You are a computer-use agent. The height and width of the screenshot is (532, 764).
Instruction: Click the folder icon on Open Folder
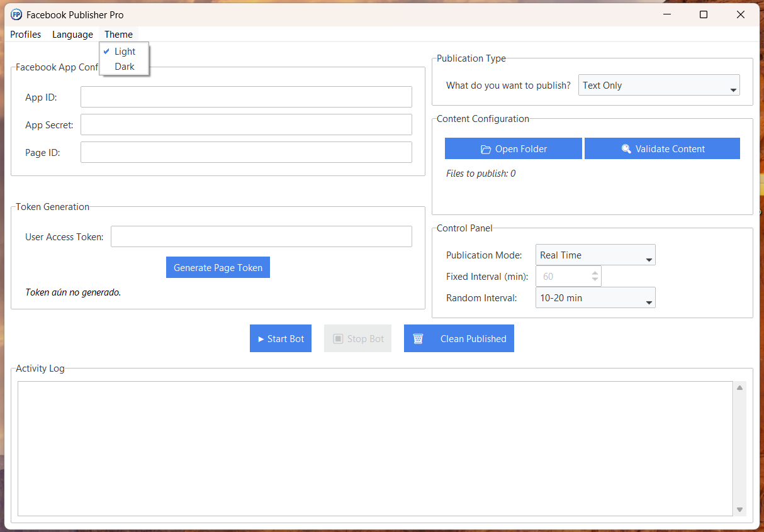[485, 149]
